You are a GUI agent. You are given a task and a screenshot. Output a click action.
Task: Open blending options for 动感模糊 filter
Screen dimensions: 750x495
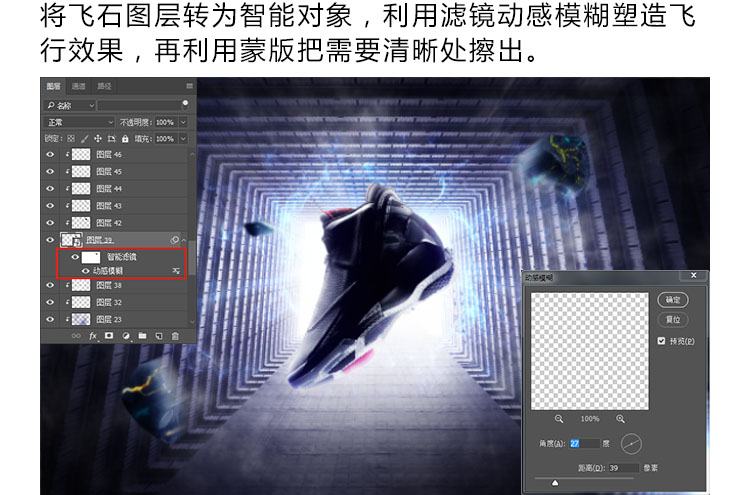[176, 271]
